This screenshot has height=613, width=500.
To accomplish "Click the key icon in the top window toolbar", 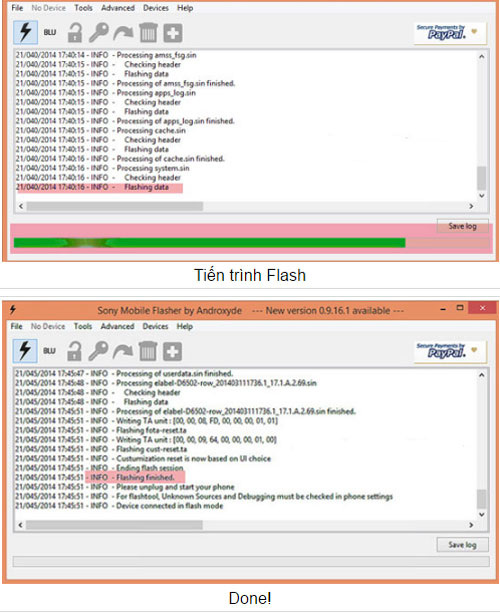I will [x=99, y=32].
